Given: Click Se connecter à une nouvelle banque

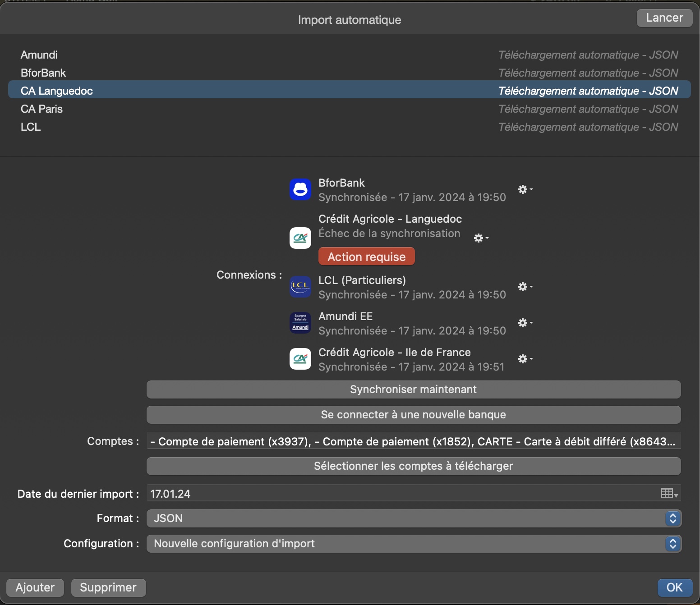Looking at the screenshot, I should point(414,415).
